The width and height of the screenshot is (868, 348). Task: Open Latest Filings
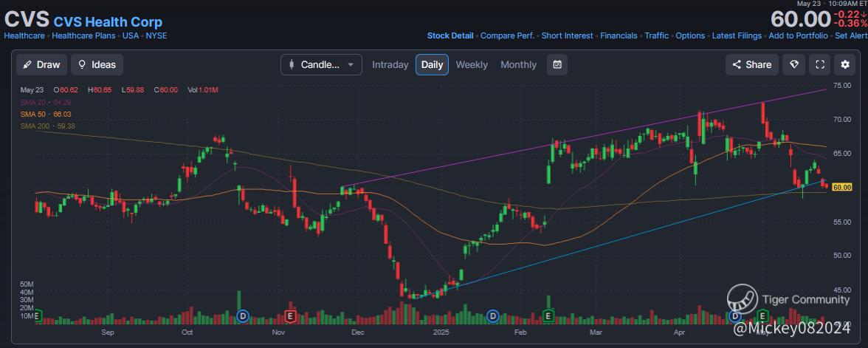737,35
